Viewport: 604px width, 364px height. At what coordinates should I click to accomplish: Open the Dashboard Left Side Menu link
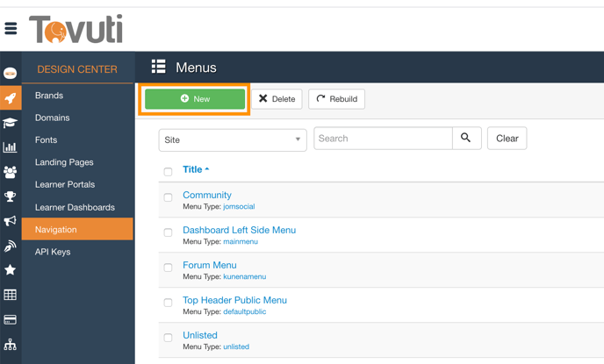click(x=239, y=230)
